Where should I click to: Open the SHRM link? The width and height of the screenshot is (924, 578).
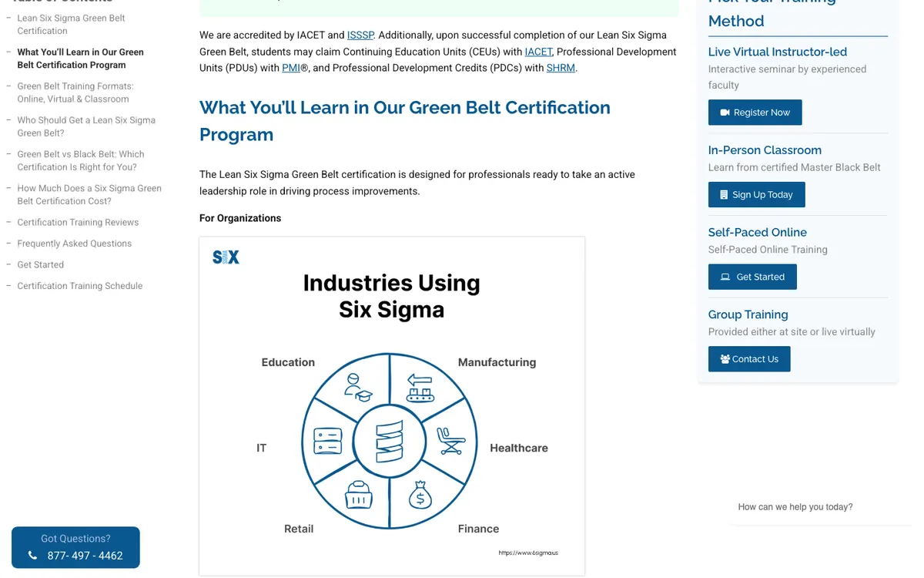(x=561, y=68)
